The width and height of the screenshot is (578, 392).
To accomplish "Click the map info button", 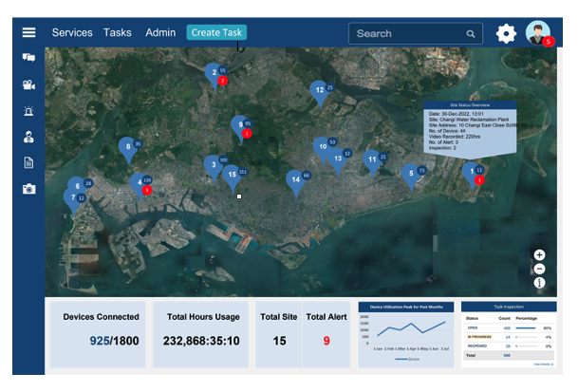I will click(539, 283).
